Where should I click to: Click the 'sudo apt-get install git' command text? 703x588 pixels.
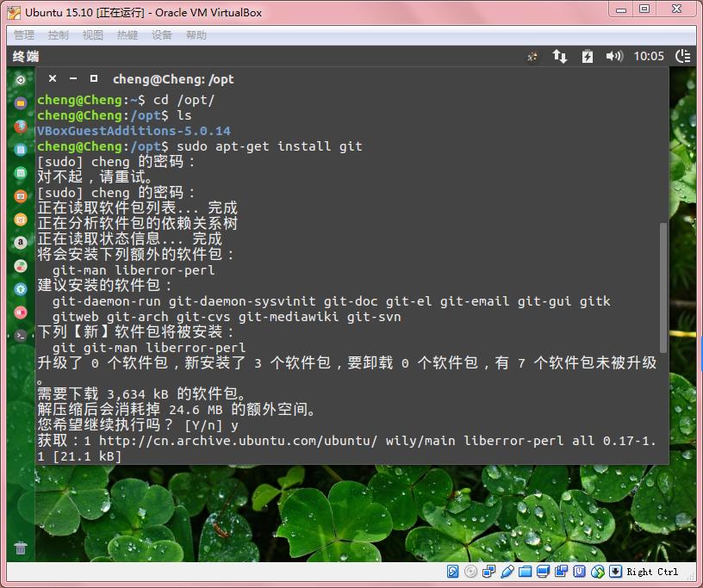point(270,146)
